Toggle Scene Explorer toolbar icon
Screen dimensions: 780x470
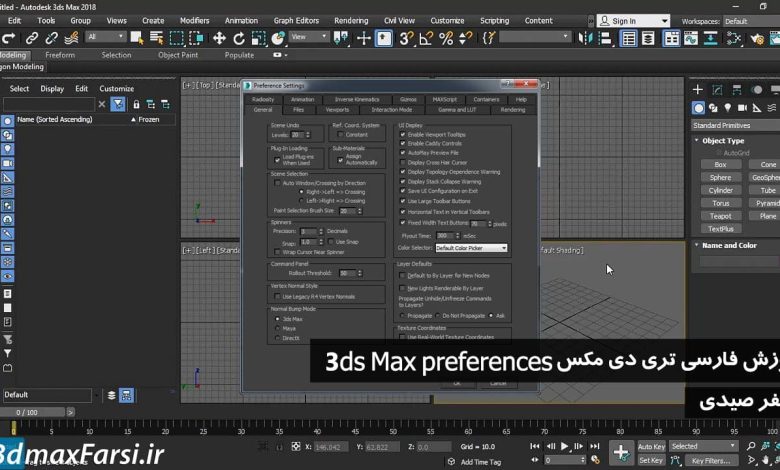click(x=629, y=38)
